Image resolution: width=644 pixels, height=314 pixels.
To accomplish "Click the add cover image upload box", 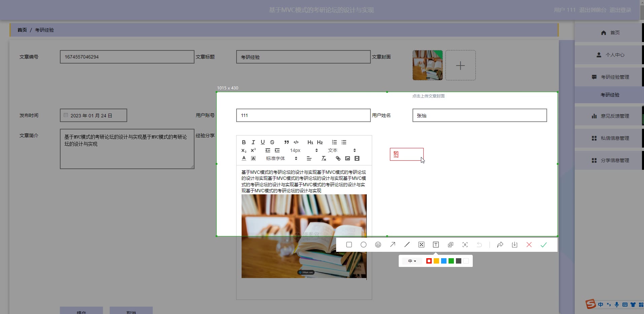I will (461, 65).
